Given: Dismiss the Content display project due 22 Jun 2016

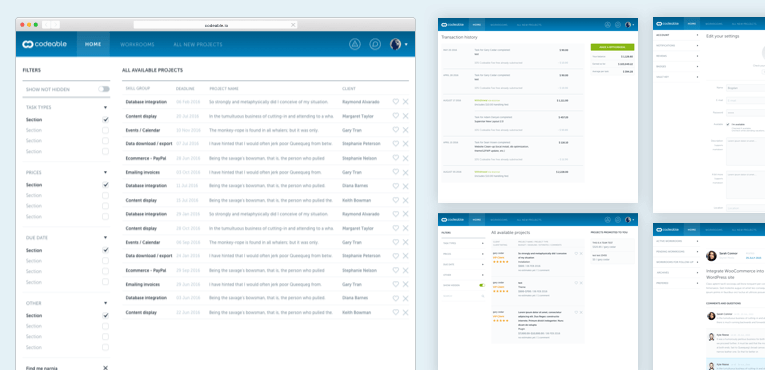Looking at the screenshot, I should tap(405, 312).
